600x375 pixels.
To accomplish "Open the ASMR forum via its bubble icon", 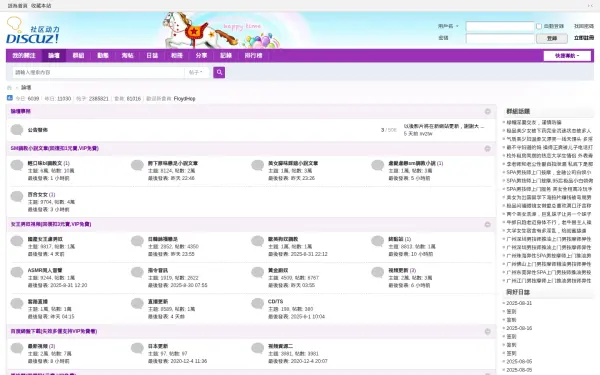I will coord(17,272).
